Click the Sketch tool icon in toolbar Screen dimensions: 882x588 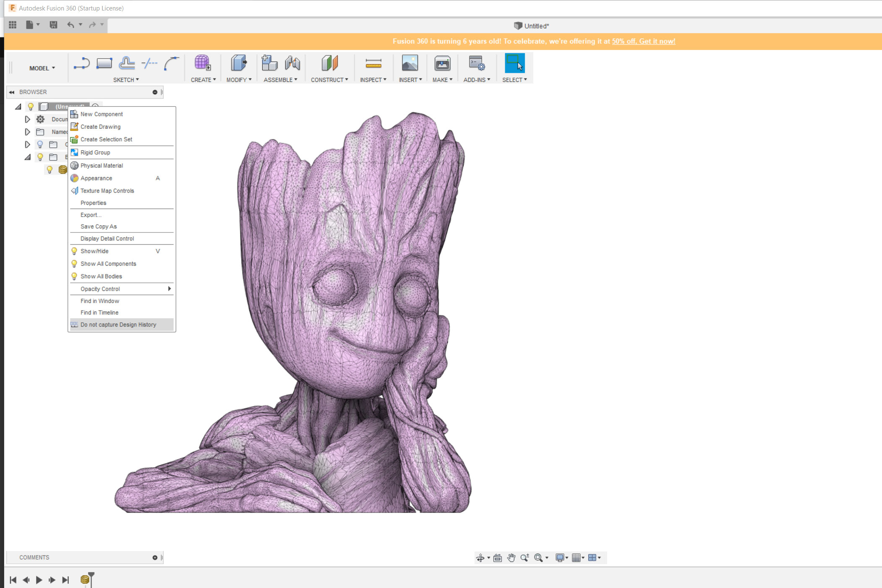point(82,64)
